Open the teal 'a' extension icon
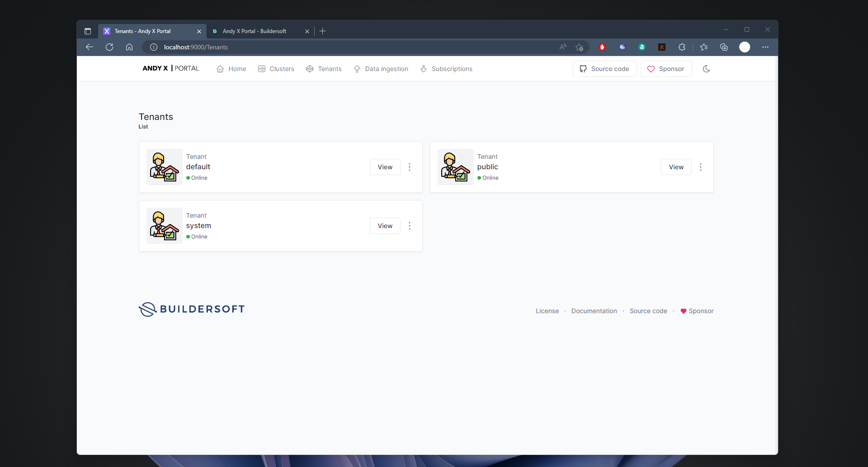Viewport: 868px width, 467px height. 642,47
